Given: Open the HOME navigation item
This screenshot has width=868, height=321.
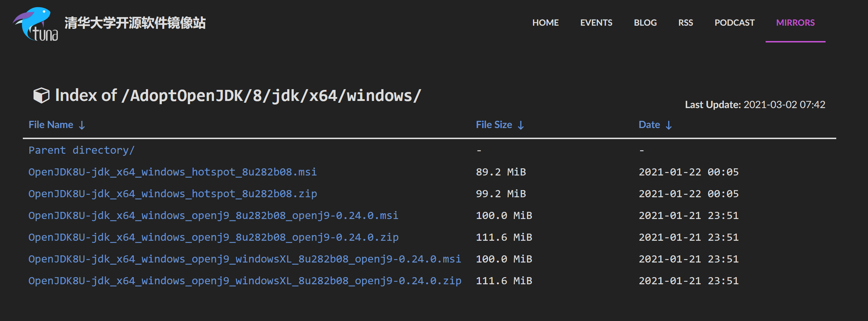Looking at the screenshot, I should point(545,22).
